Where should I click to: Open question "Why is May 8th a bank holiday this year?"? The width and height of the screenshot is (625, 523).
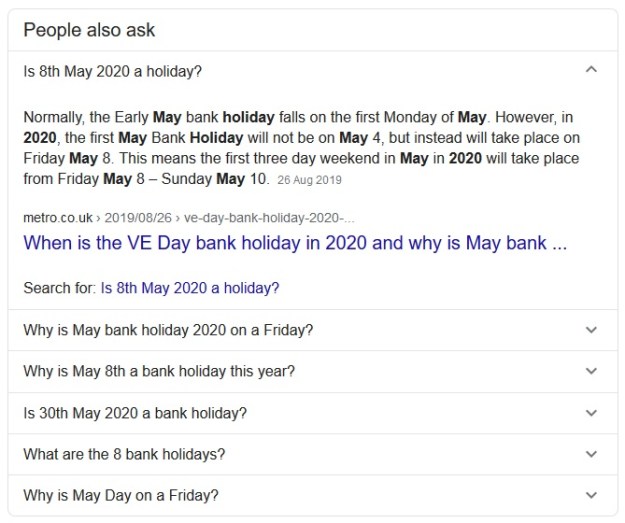(158, 372)
